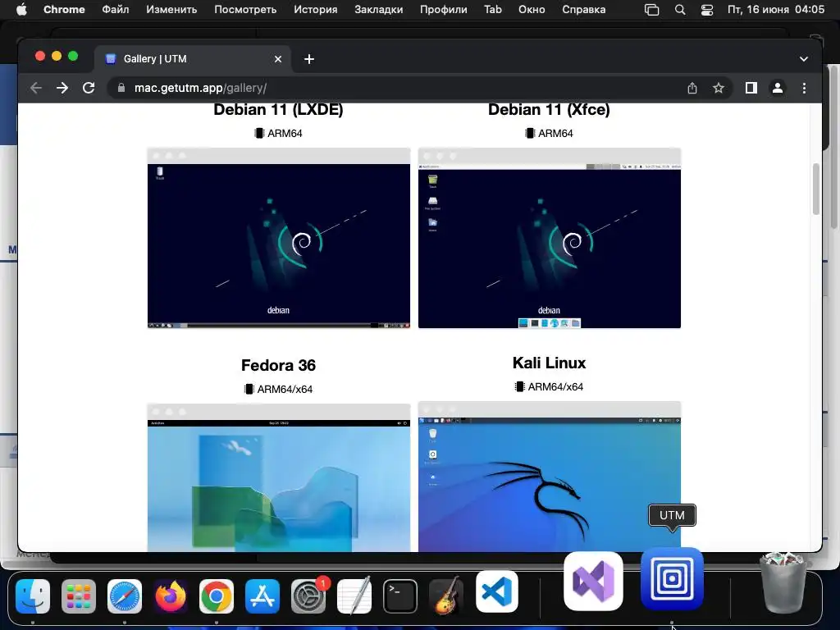The image size is (840, 630).
Task: Open System Settings in the Dock
Action: 308,596
